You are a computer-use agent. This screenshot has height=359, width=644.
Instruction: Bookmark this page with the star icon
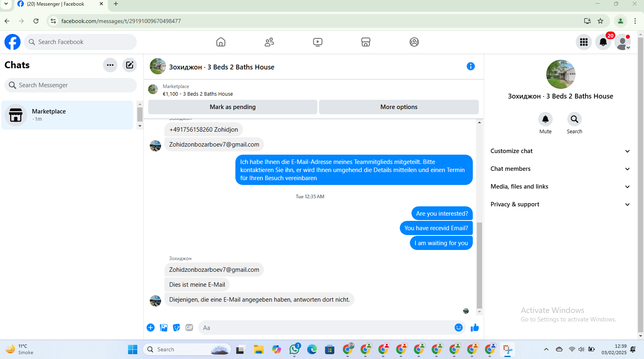(600, 21)
